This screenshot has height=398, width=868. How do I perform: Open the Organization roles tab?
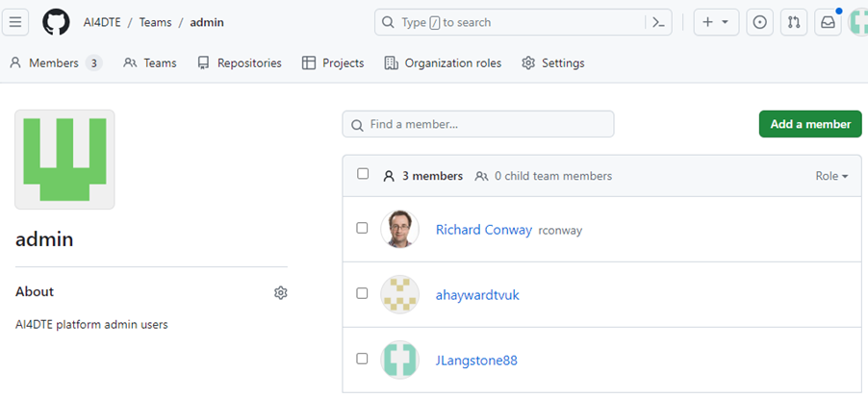coord(443,63)
